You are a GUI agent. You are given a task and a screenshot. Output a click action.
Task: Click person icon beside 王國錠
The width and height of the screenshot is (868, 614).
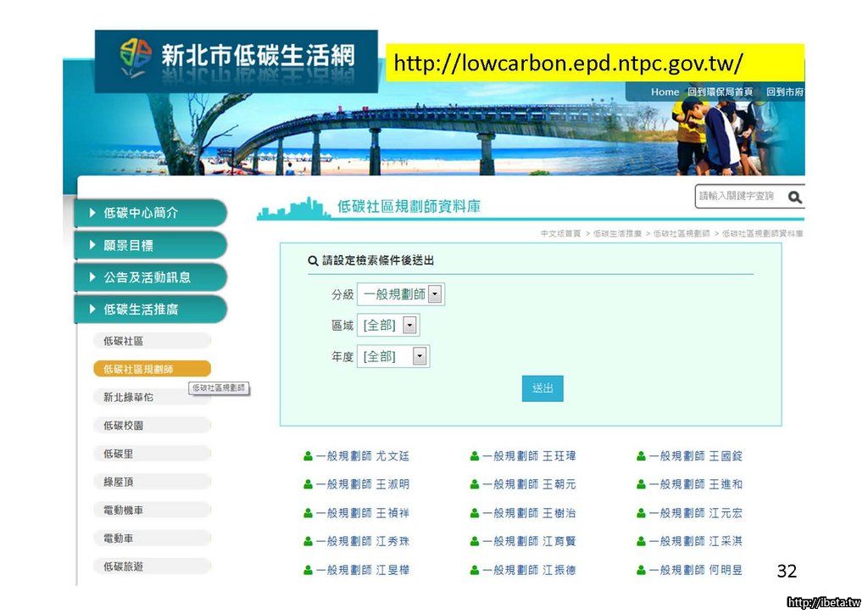642,456
